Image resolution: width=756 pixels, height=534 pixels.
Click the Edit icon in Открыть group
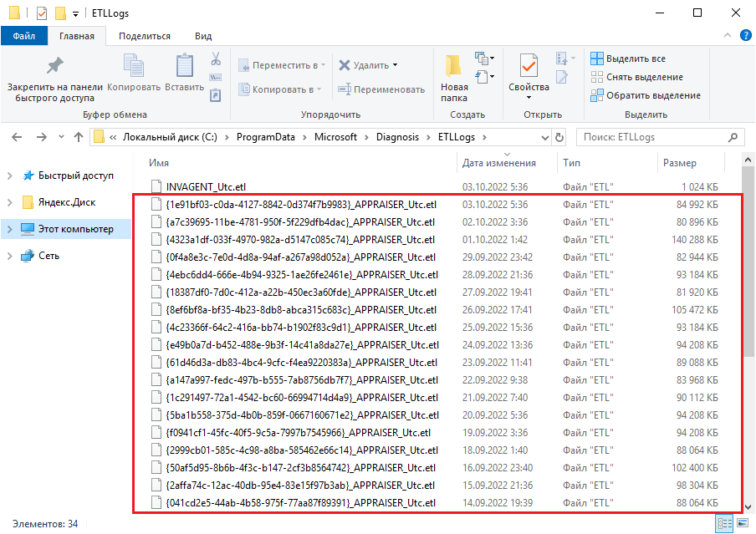(562, 77)
